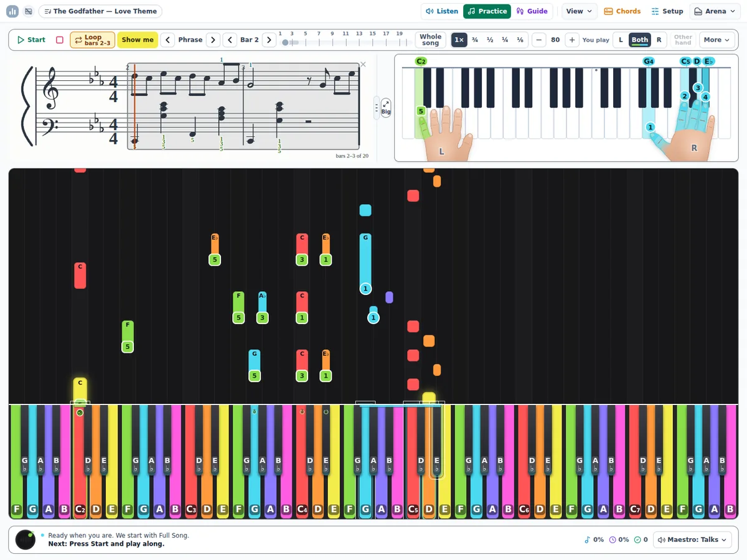Toggle the Other hand option
This screenshot has width=747, height=560.
click(x=683, y=40)
